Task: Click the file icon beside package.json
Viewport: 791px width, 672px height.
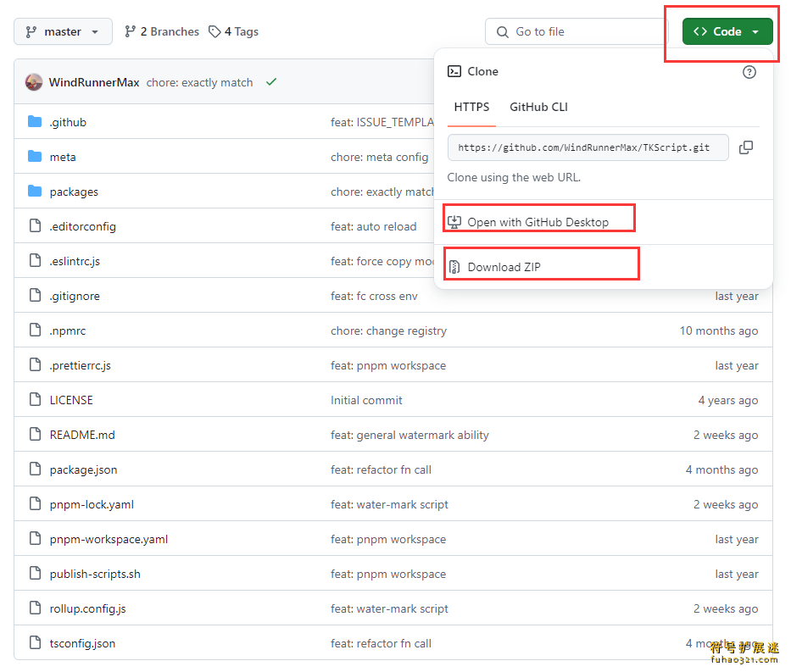Action: click(35, 469)
